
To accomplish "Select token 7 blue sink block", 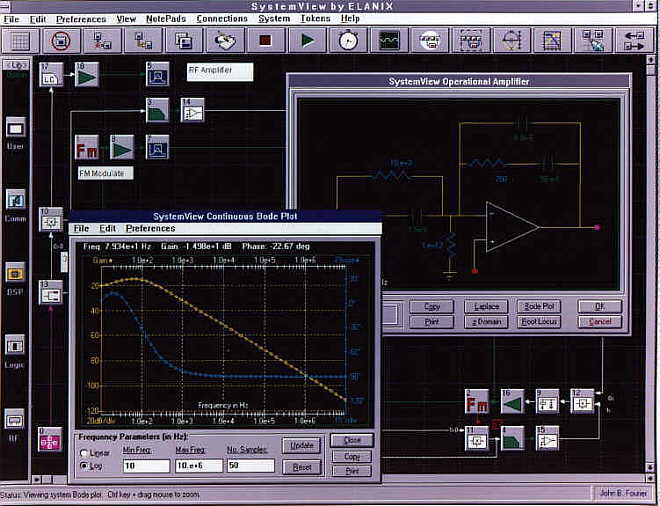I will pos(157,147).
